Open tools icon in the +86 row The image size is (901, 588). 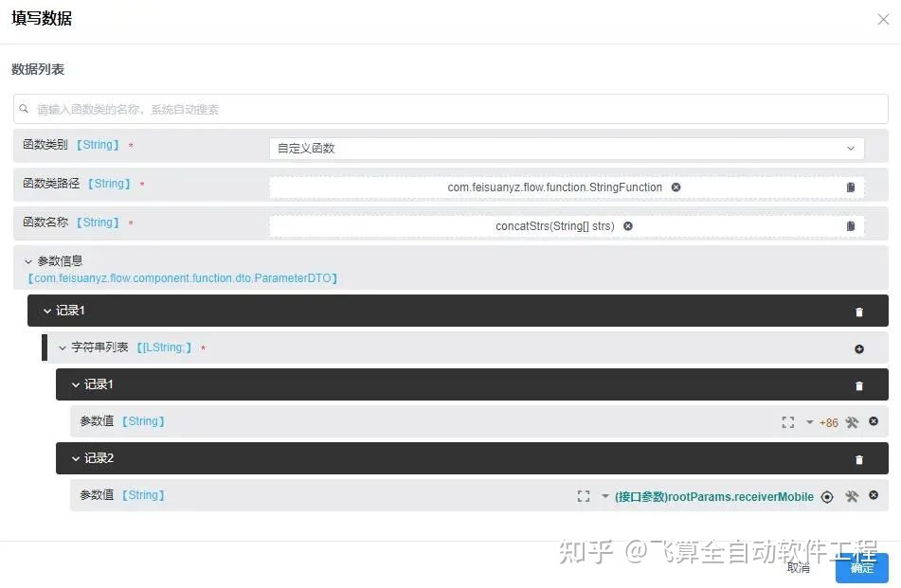pos(852,422)
